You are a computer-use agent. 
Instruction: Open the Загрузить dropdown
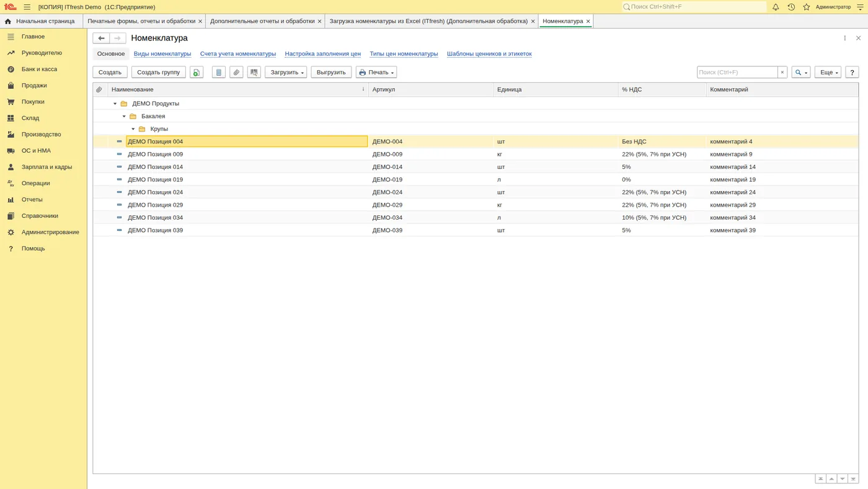click(x=286, y=73)
